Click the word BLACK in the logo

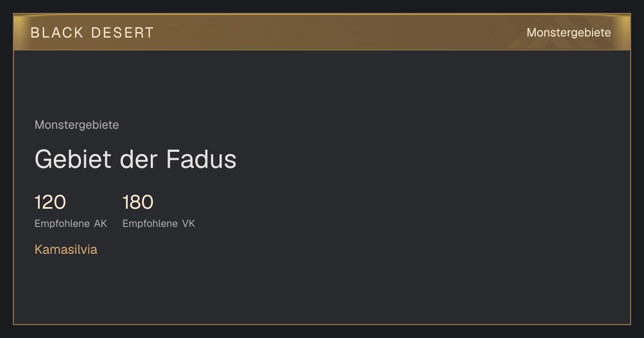(57, 33)
